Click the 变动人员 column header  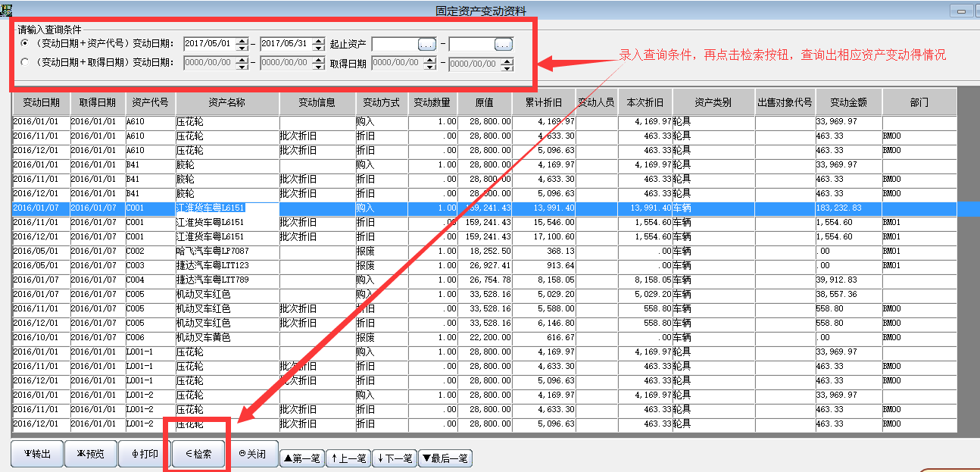[596, 102]
